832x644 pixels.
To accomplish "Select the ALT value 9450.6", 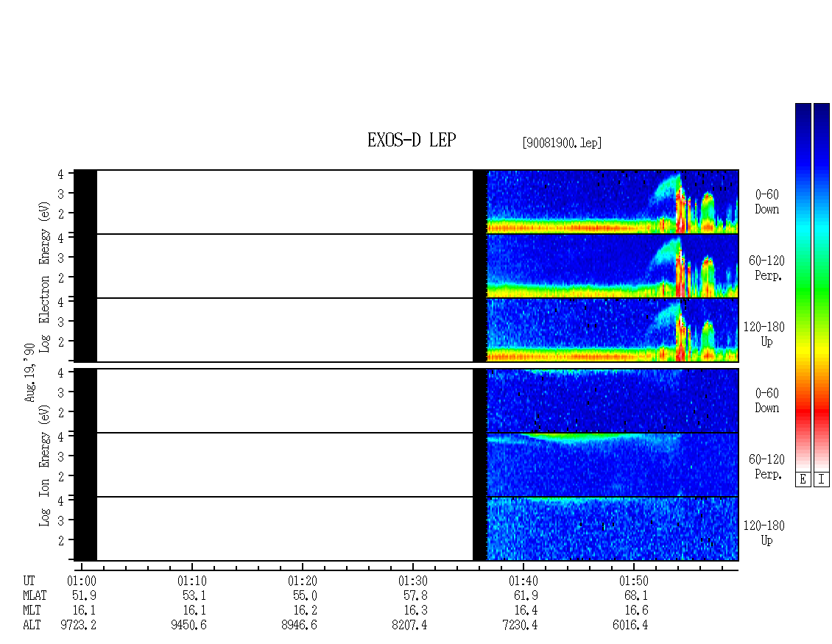I will pos(189,626).
